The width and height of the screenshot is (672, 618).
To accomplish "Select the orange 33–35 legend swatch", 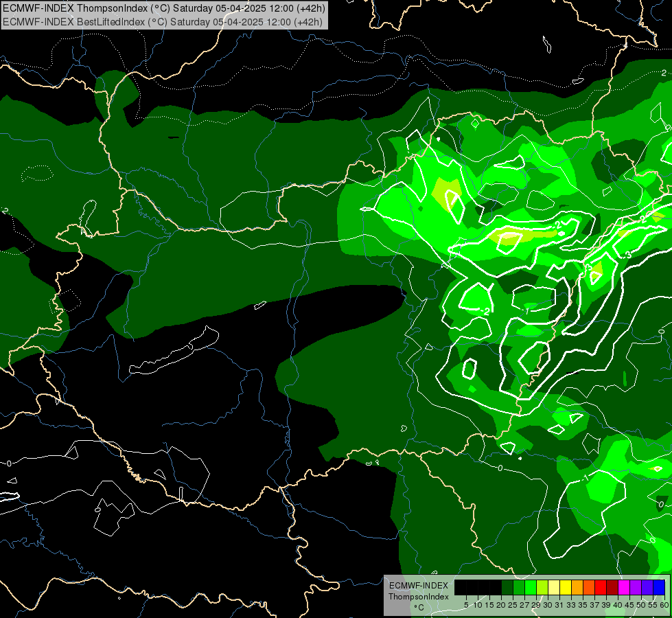I will [577, 587].
